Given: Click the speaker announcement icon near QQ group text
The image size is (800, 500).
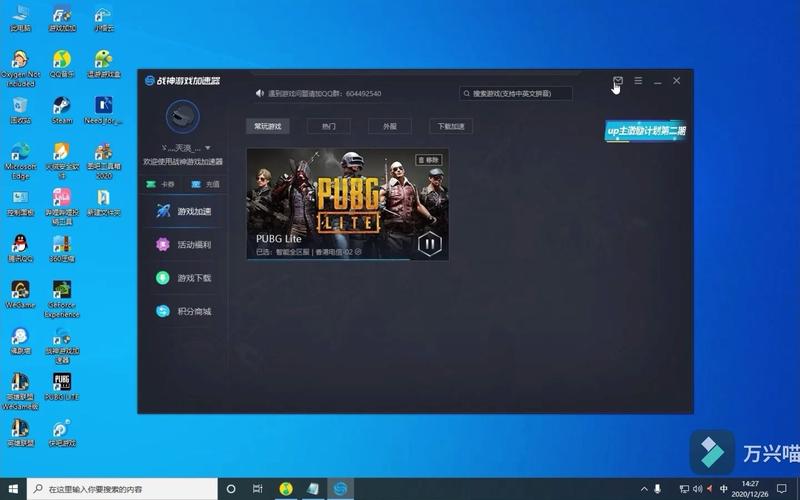Looking at the screenshot, I should (x=260, y=93).
